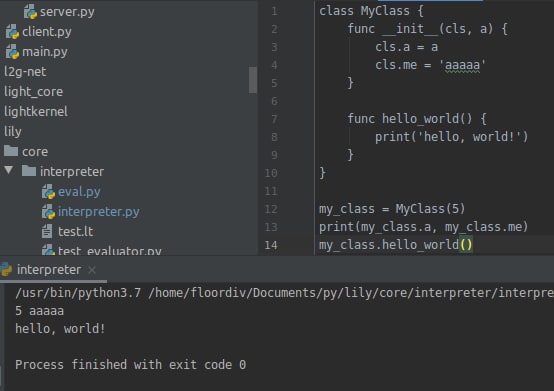Select the interpreter folder label

(72, 172)
